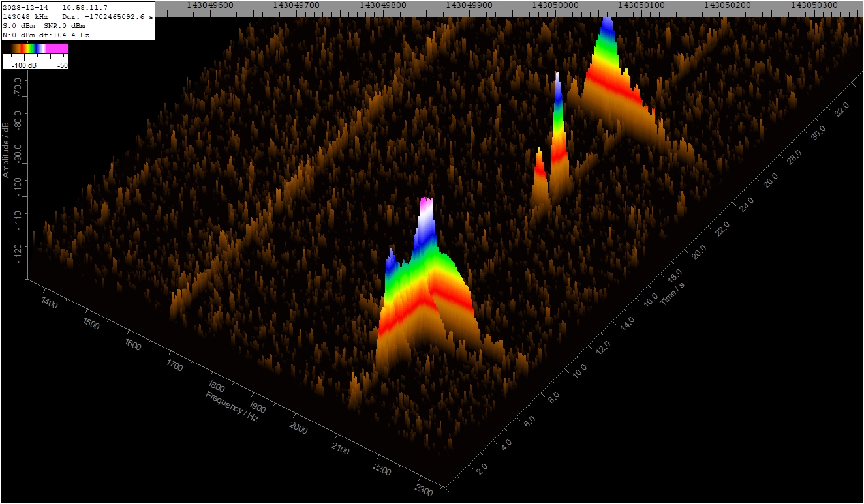Click the 1800 frequency axis tick
This screenshot has height=504, width=864.
coord(215,387)
